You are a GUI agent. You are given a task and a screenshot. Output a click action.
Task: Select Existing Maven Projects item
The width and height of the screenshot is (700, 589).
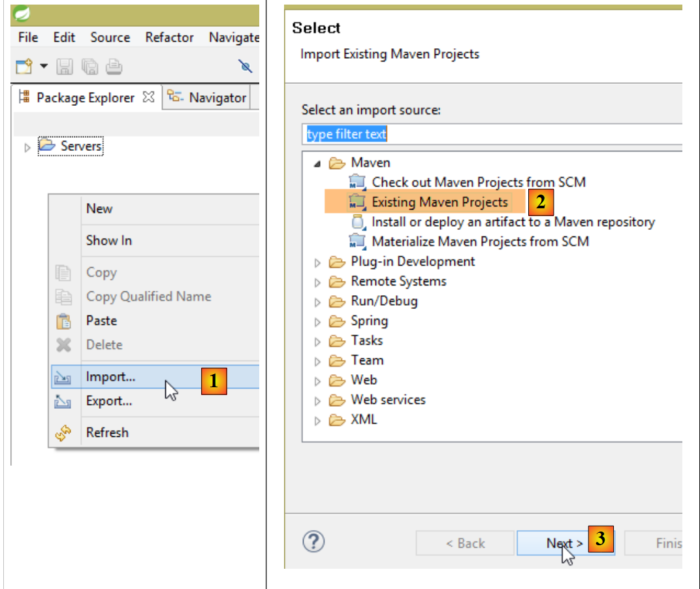pos(439,202)
